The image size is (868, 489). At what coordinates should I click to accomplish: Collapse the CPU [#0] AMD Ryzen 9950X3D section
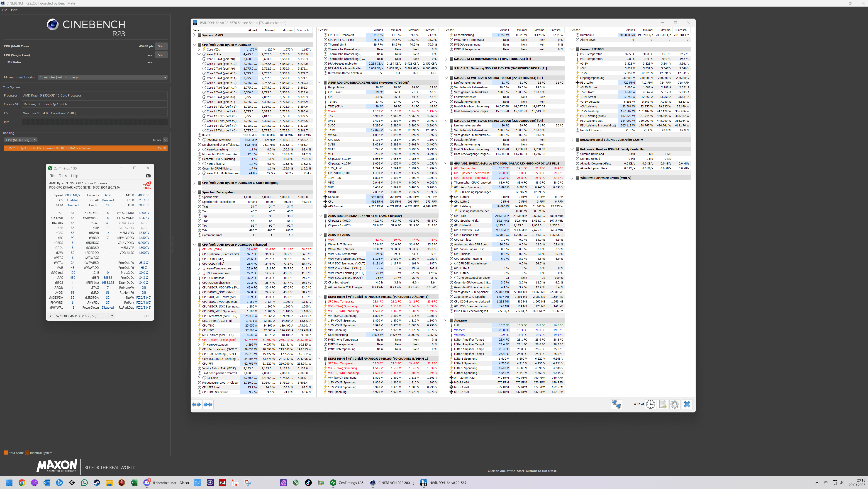point(194,45)
